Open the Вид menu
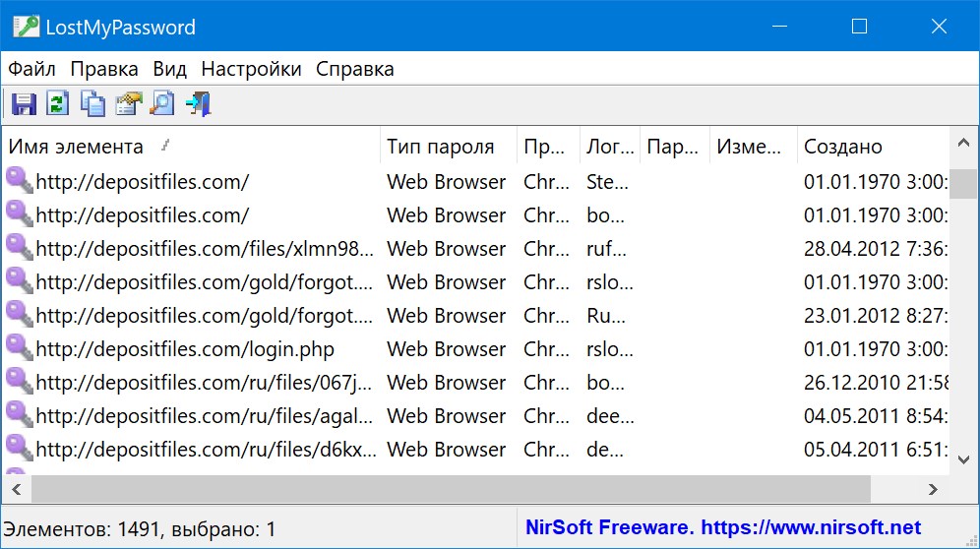Image resolution: width=980 pixels, height=549 pixels. point(169,69)
